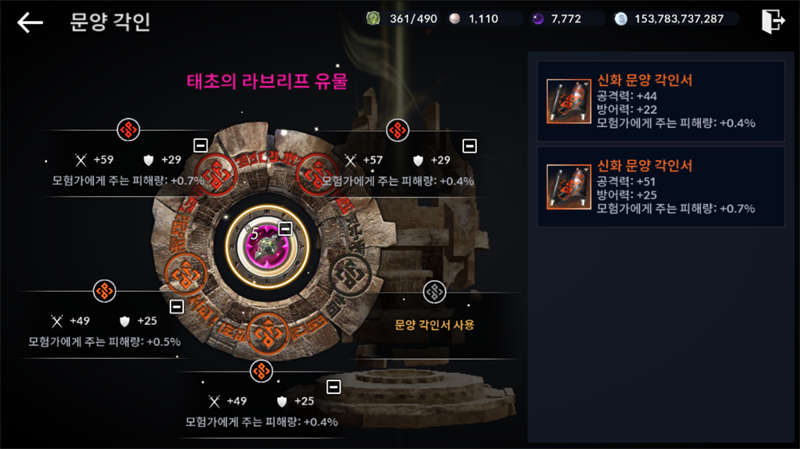Click the empty gray crest slot icon
This screenshot has height=449, width=800.
(435, 292)
